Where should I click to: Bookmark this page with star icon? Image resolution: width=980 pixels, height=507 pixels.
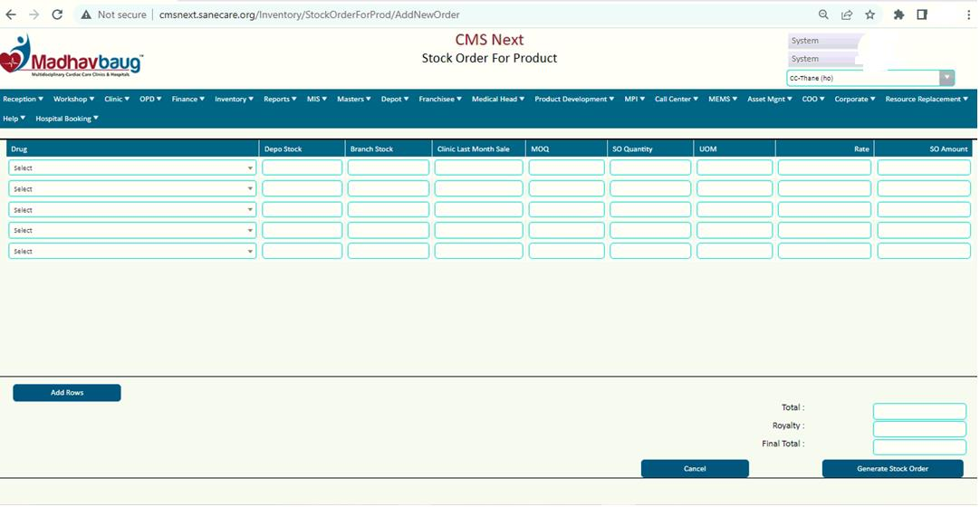[x=870, y=14]
